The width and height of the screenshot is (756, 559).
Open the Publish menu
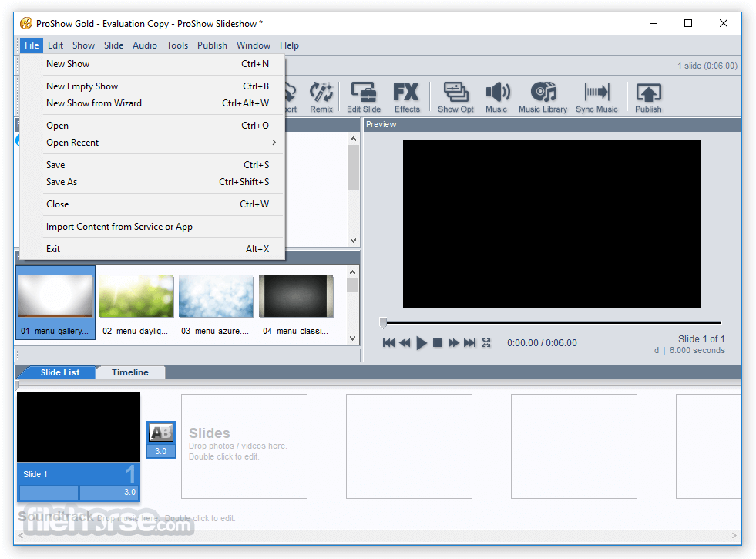tap(212, 45)
